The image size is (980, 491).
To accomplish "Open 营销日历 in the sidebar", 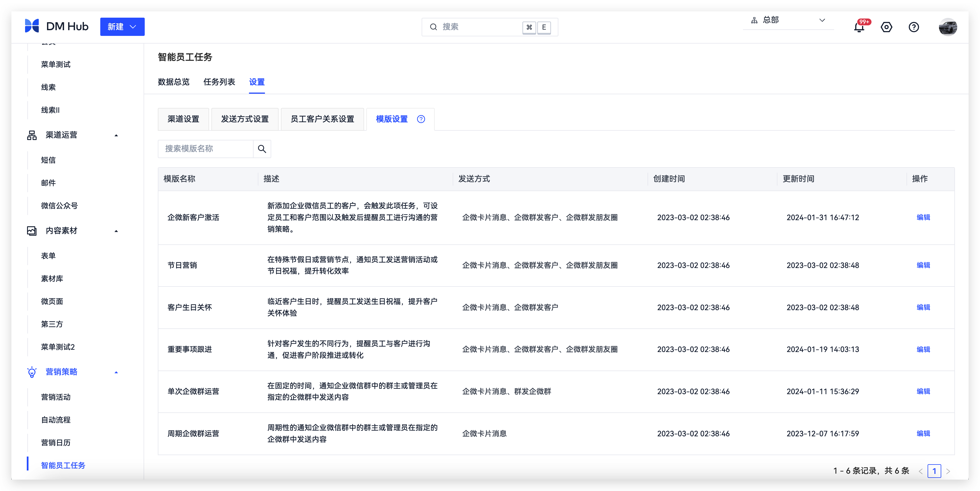I will click(56, 443).
